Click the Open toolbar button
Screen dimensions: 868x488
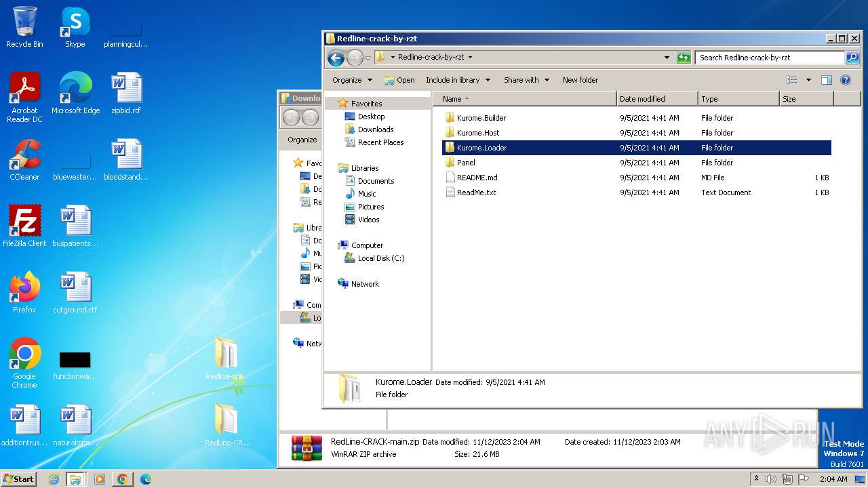tap(399, 80)
